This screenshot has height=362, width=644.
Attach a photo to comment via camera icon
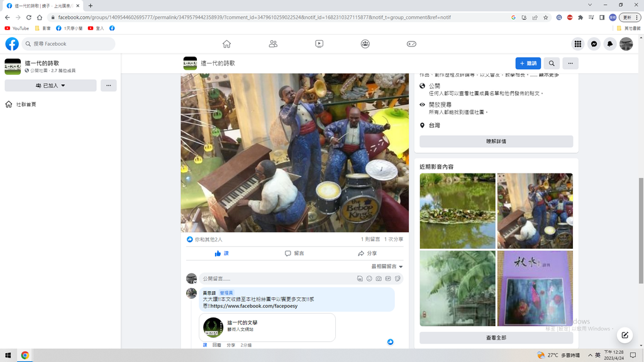coord(379,278)
